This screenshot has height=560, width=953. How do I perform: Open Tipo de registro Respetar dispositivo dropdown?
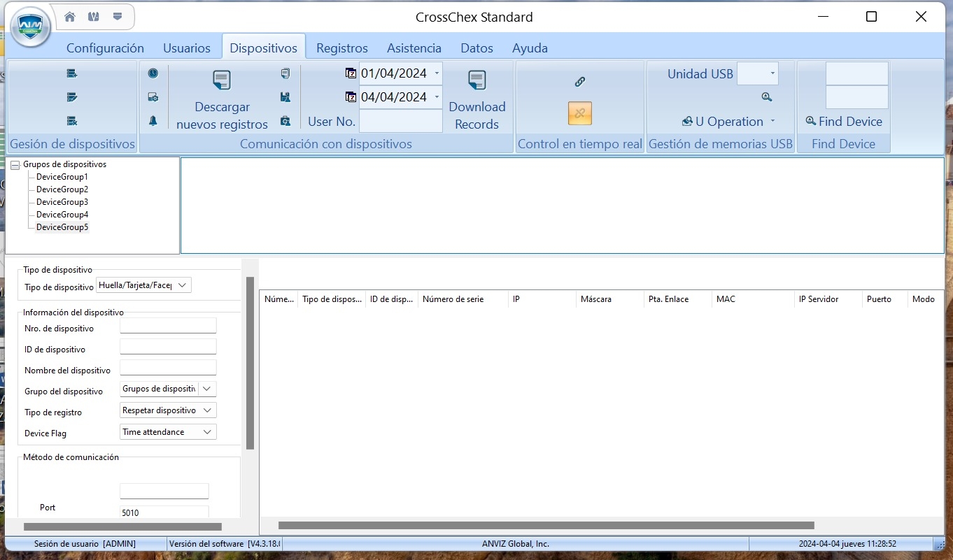pyautogui.click(x=208, y=410)
